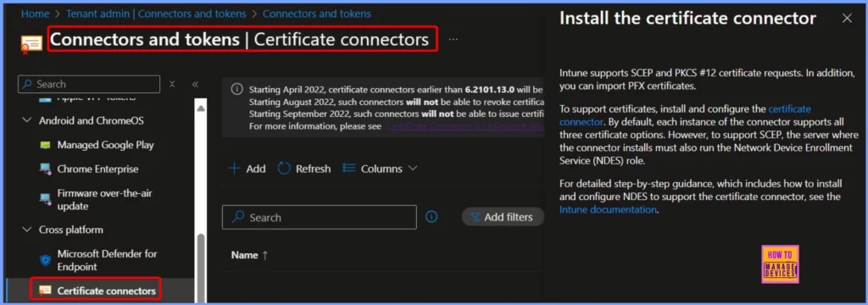
Task: Open Managed Google Play
Action: pyautogui.click(x=105, y=145)
